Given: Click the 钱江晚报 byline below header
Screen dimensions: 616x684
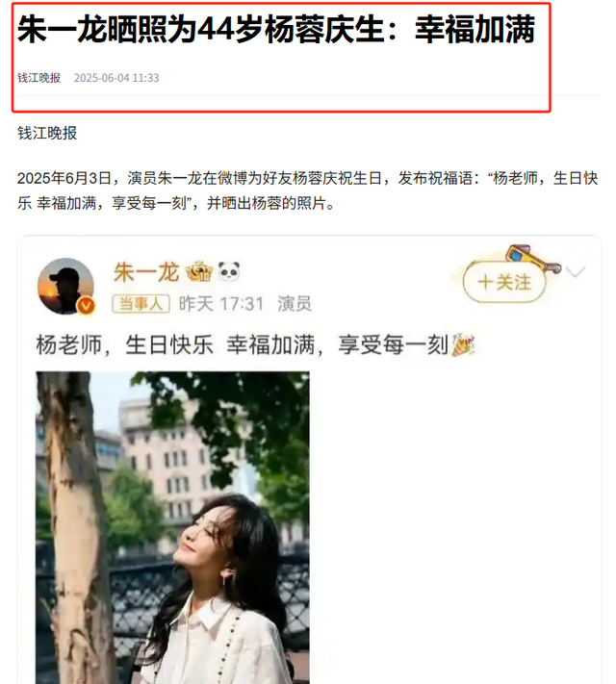Looking at the screenshot, I should (47, 133).
